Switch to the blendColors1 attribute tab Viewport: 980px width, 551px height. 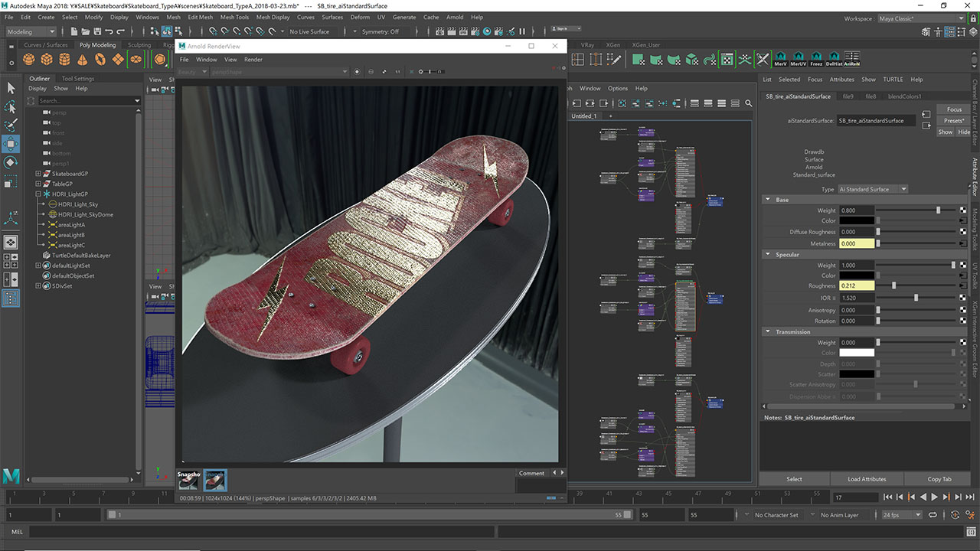click(904, 96)
